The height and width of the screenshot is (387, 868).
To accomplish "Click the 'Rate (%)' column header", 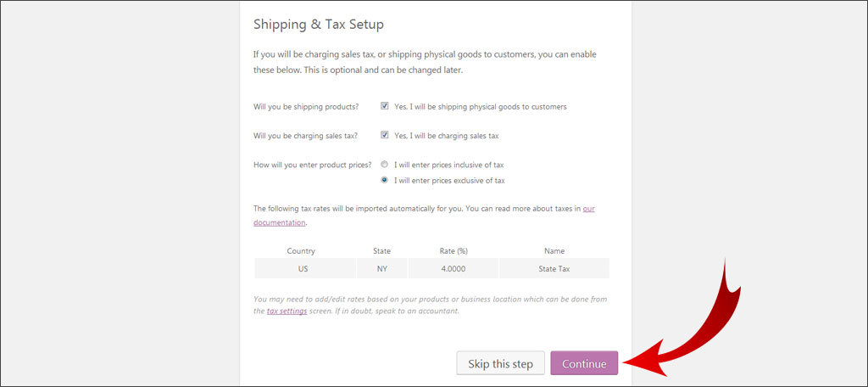I will click(x=453, y=251).
